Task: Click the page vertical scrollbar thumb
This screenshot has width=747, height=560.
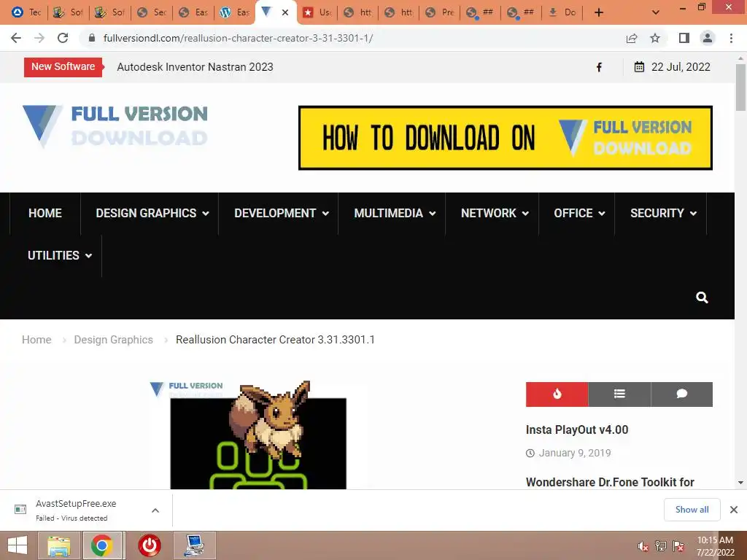Action: (x=741, y=87)
